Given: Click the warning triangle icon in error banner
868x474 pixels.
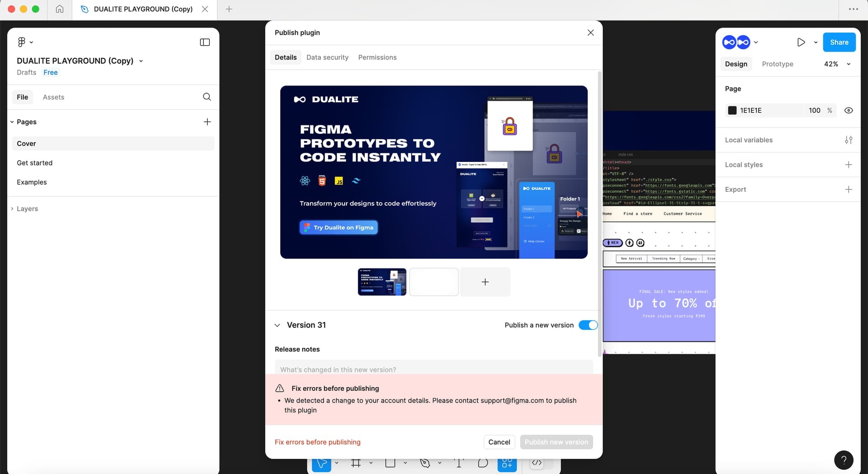Looking at the screenshot, I should pos(280,389).
